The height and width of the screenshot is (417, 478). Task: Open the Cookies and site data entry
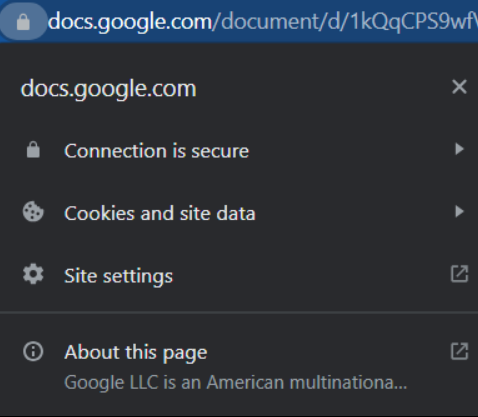point(239,212)
